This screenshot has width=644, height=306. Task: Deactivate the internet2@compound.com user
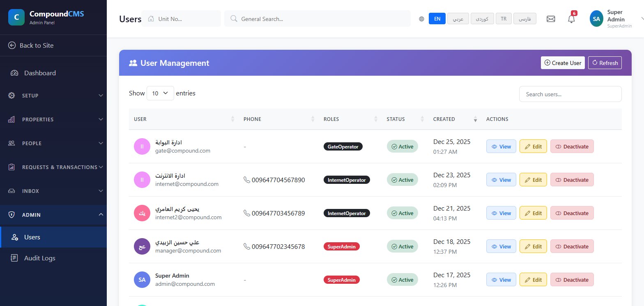[x=572, y=213]
